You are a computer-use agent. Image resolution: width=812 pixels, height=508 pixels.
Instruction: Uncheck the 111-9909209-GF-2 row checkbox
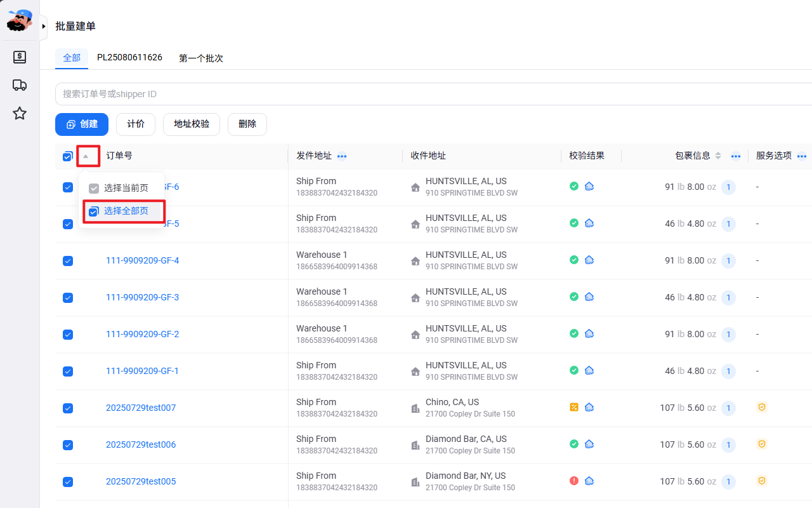click(68, 335)
